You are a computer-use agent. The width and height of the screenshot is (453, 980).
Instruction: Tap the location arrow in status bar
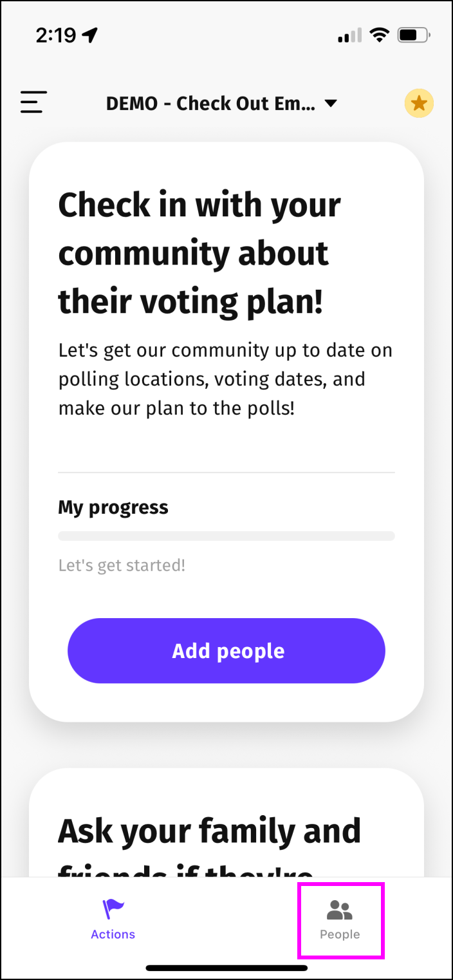pos(91,35)
